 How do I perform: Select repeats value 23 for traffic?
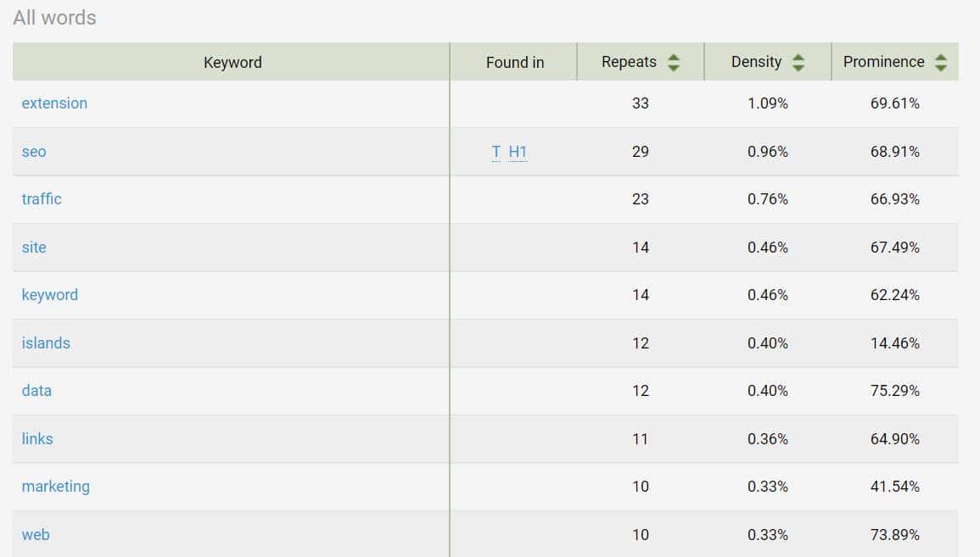coord(641,199)
